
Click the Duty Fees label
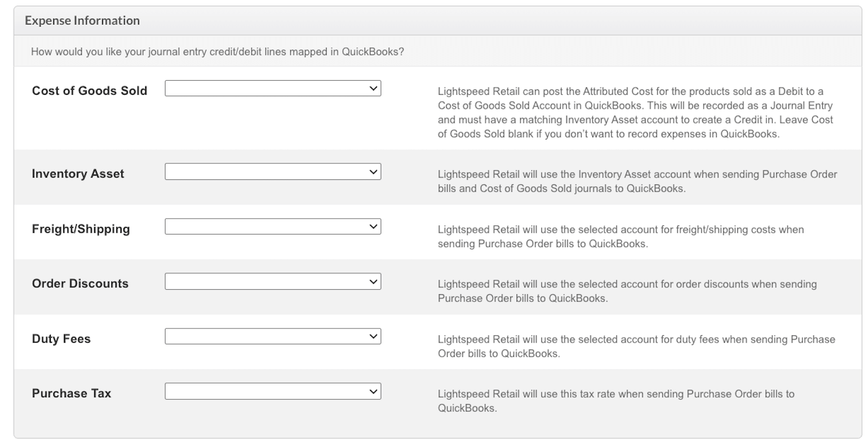[61, 339]
